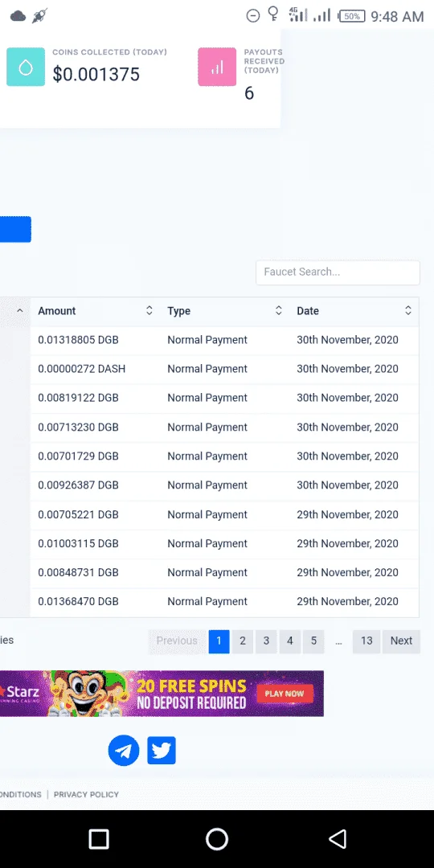Select current page 1 button

click(219, 641)
